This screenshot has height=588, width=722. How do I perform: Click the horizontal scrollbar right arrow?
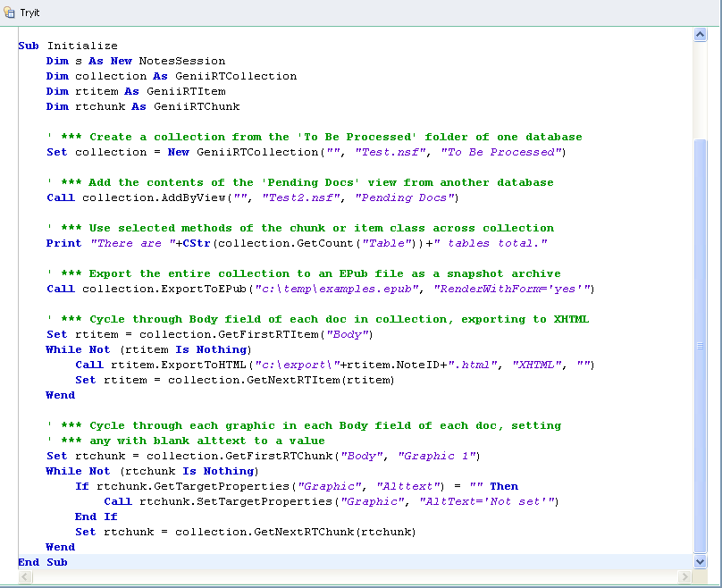(685, 577)
